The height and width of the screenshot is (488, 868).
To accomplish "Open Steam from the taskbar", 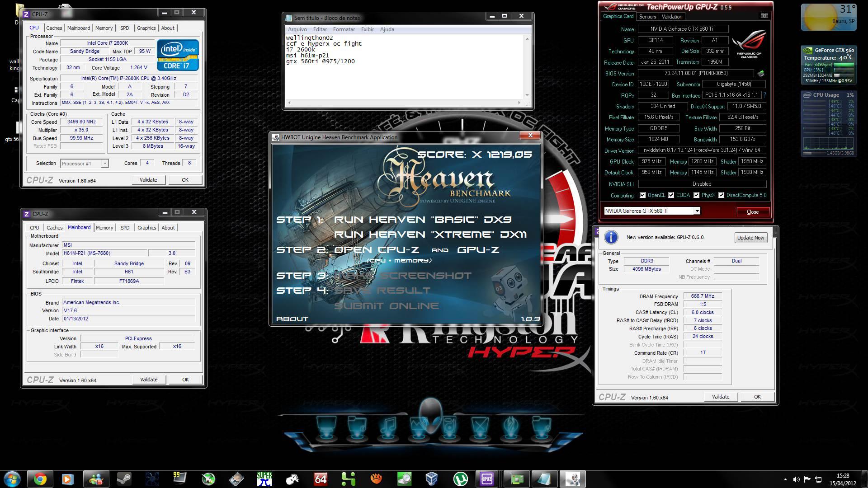I will (x=124, y=479).
